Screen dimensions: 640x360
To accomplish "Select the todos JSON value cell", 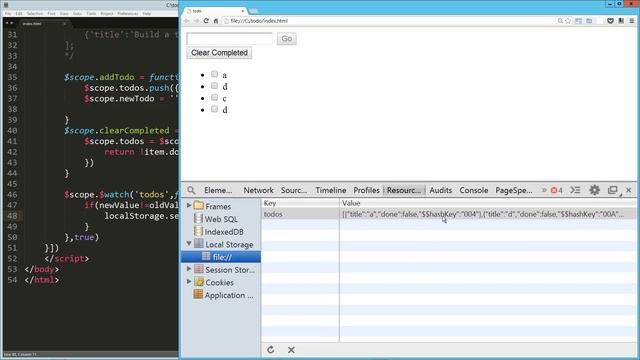I will [x=487, y=214].
